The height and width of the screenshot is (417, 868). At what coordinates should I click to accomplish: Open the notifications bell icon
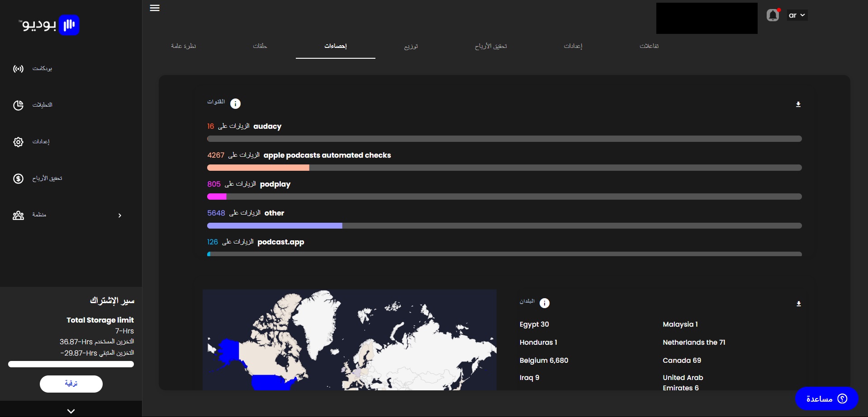tap(773, 15)
